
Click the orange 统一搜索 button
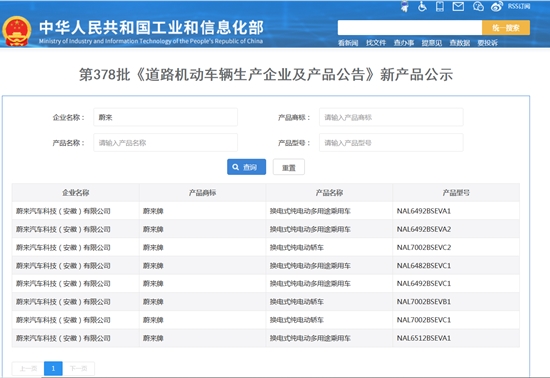point(506,28)
